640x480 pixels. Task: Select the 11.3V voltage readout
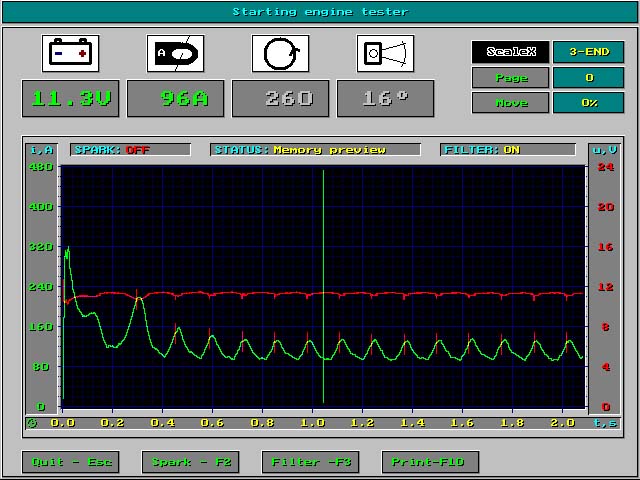pyautogui.click(x=71, y=98)
